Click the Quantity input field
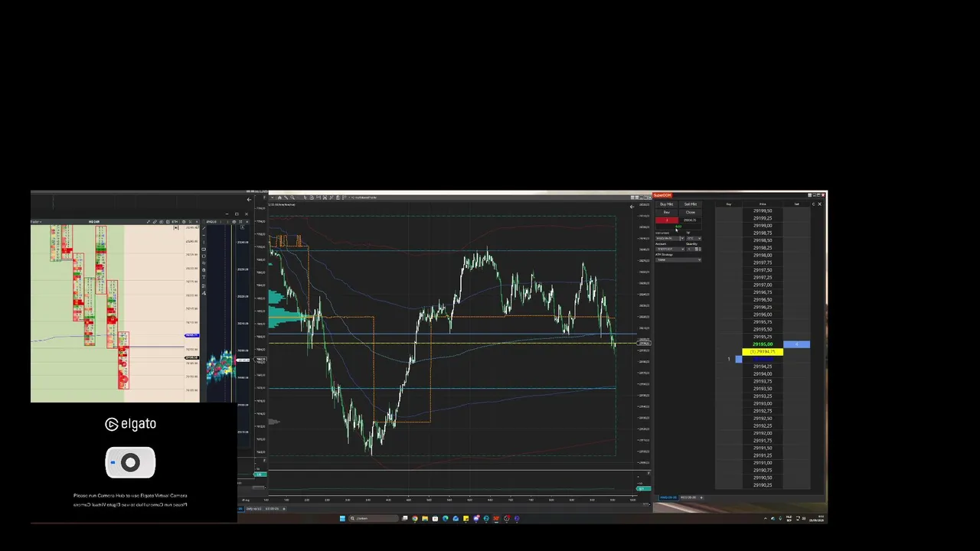 coord(690,249)
